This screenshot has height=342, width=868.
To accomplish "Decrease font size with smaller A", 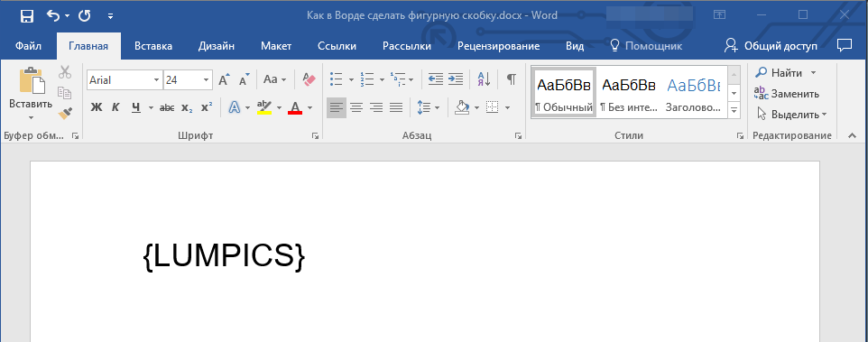I will tap(245, 80).
